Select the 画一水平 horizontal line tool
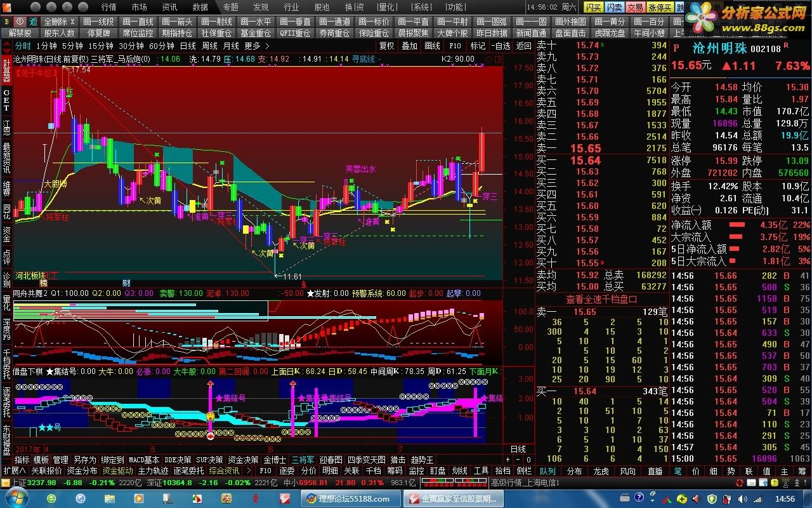Screen dimensions: 812x508 pyautogui.click(x=256, y=22)
